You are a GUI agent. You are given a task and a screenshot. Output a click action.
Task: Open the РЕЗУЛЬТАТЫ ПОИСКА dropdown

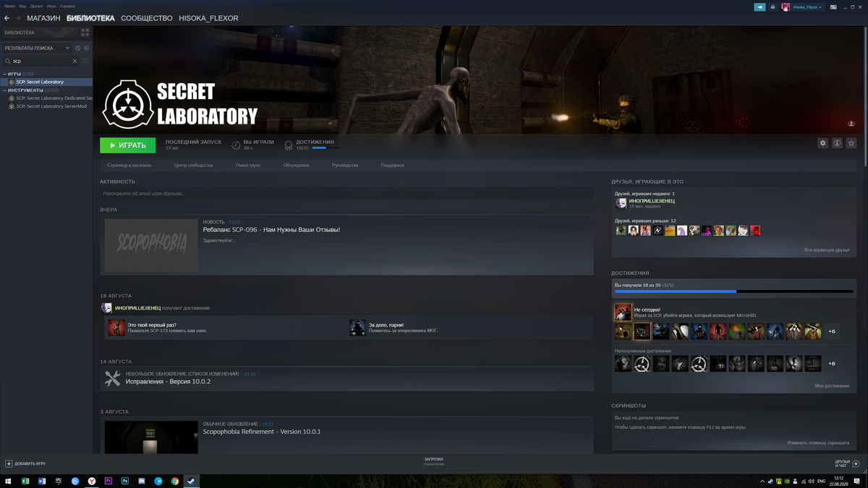38,48
